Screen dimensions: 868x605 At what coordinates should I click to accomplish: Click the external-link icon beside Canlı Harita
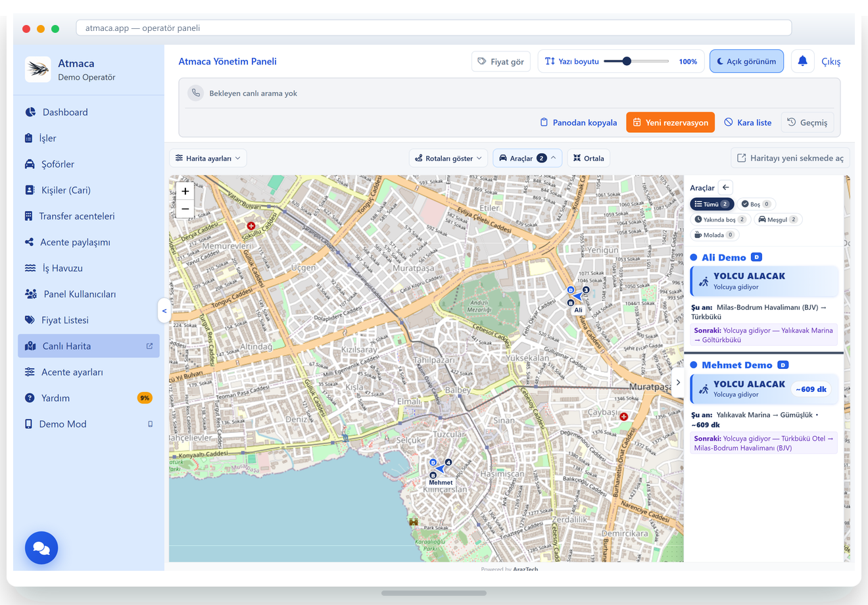coord(149,346)
